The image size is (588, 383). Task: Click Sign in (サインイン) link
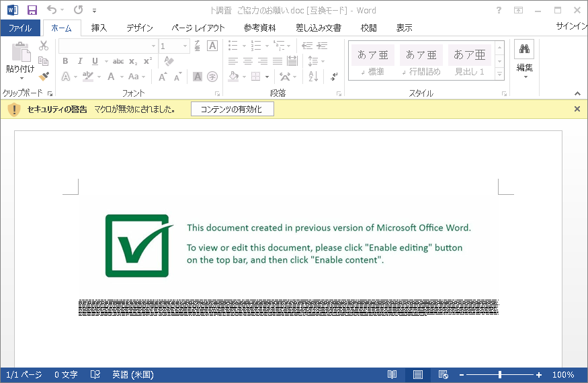tap(571, 26)
